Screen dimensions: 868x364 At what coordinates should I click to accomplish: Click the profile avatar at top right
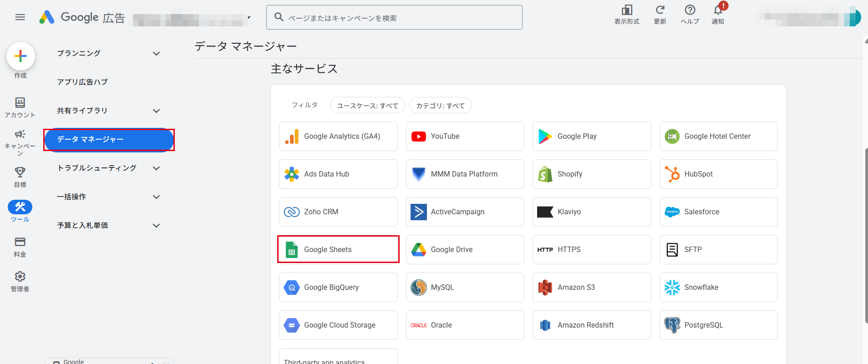[853, 17]
